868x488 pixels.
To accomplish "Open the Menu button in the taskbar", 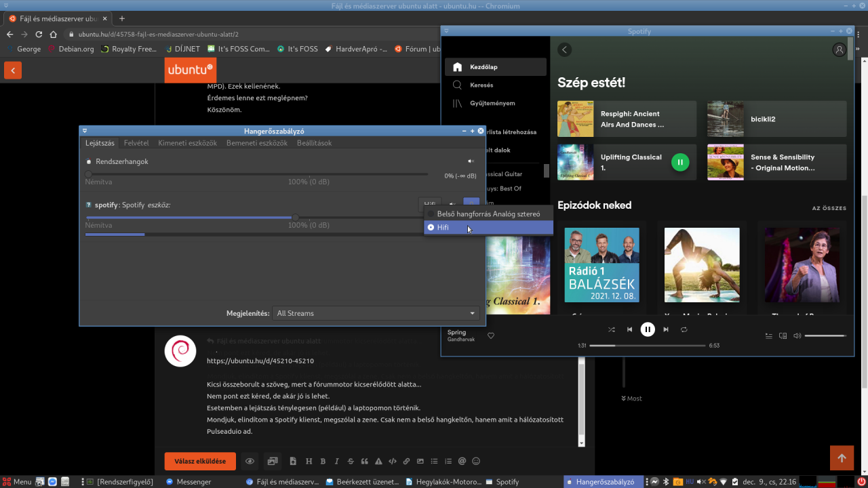I will [16, 482].
